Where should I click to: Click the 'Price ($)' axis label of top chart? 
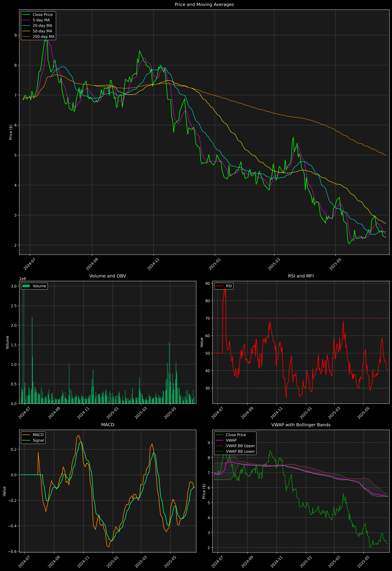(x=11, y=132)
